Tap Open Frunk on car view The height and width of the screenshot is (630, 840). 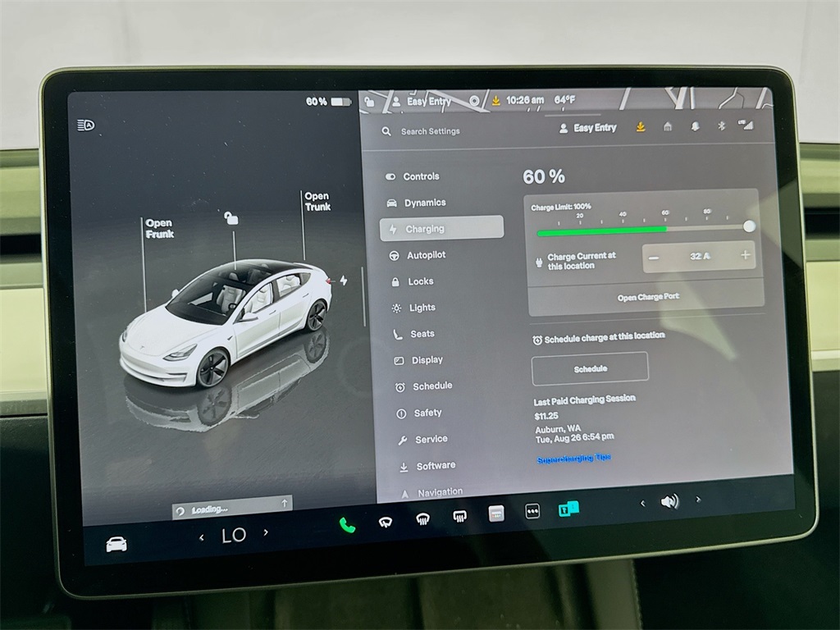click(159, 228)
